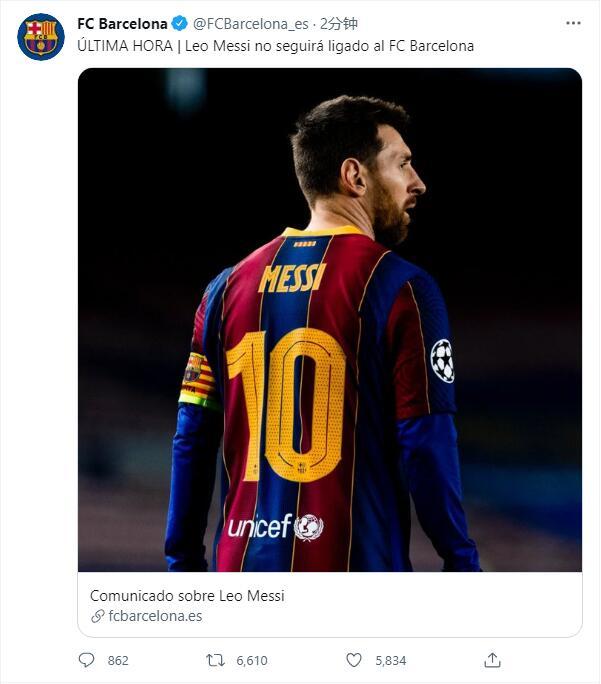Visit the @FCBarcelona_es handle

(x=251, y=24)
